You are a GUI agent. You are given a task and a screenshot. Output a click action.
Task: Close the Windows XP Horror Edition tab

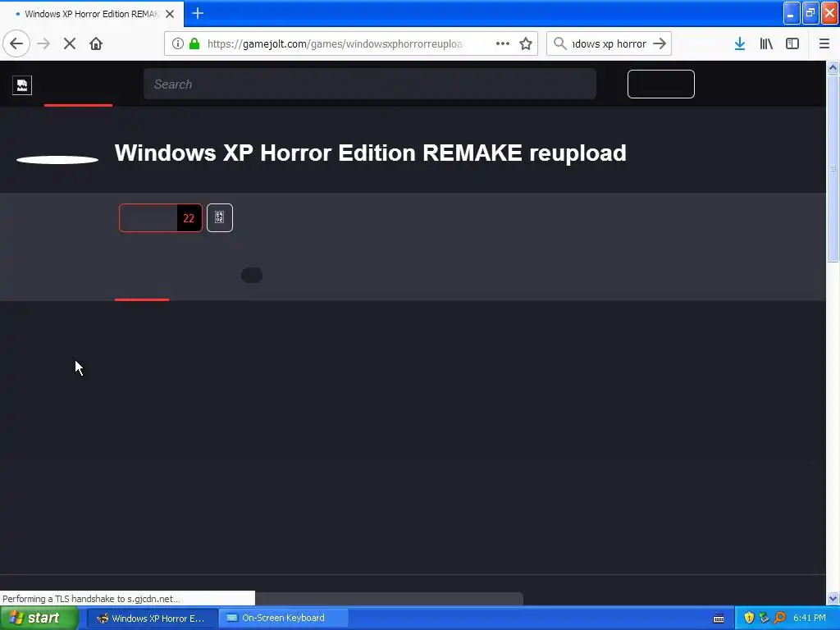tap(170, 14)
